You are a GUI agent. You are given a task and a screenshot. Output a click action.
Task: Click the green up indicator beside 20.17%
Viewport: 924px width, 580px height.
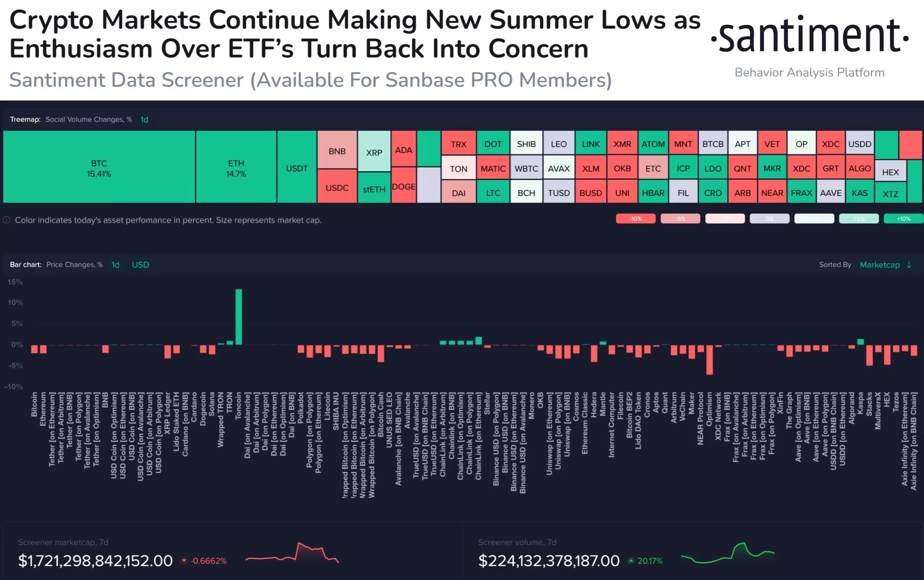point(631,560)
